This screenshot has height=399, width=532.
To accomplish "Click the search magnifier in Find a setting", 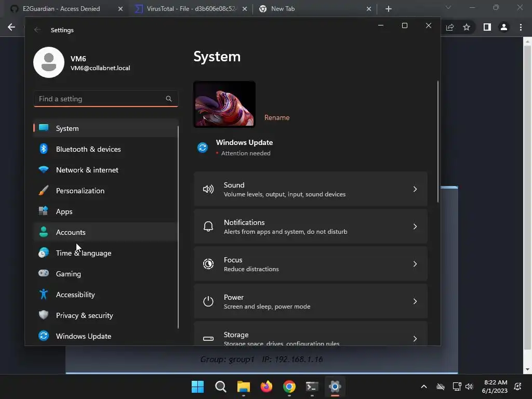I will (169, 99).
